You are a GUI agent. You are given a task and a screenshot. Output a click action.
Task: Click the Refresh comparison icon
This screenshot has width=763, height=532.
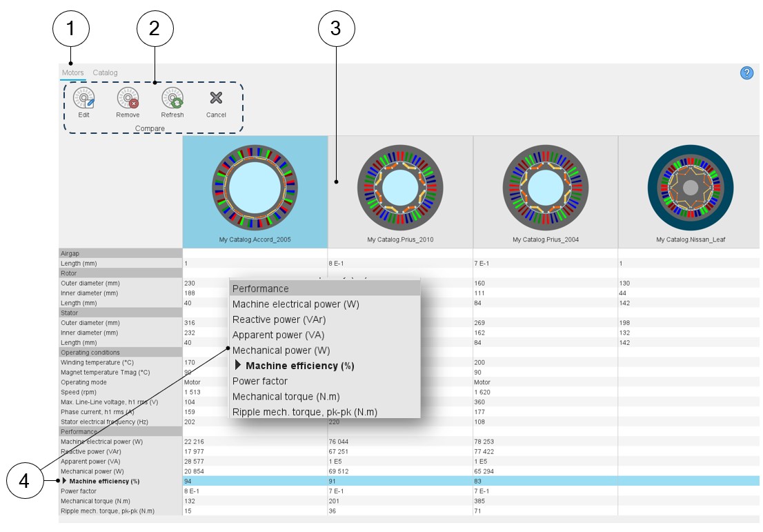point(172,99)
